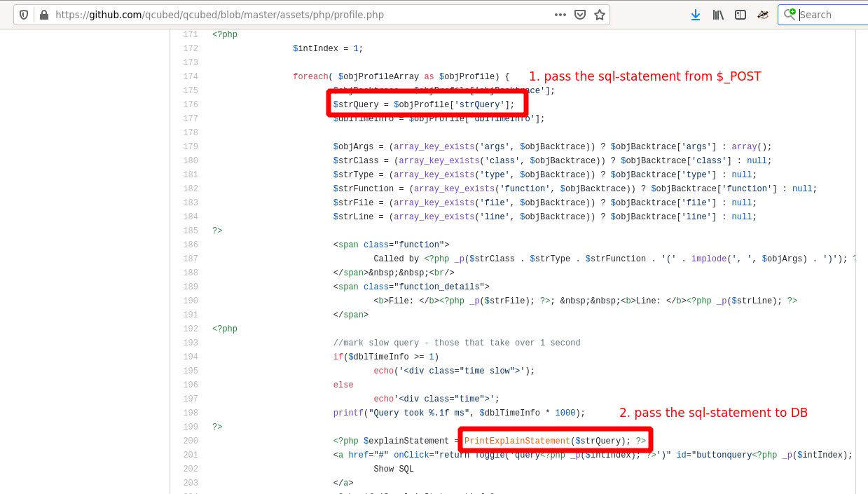Open the page actions three-dots menu
The width and height of the screenshot is (868, 494).
point(560,15)
